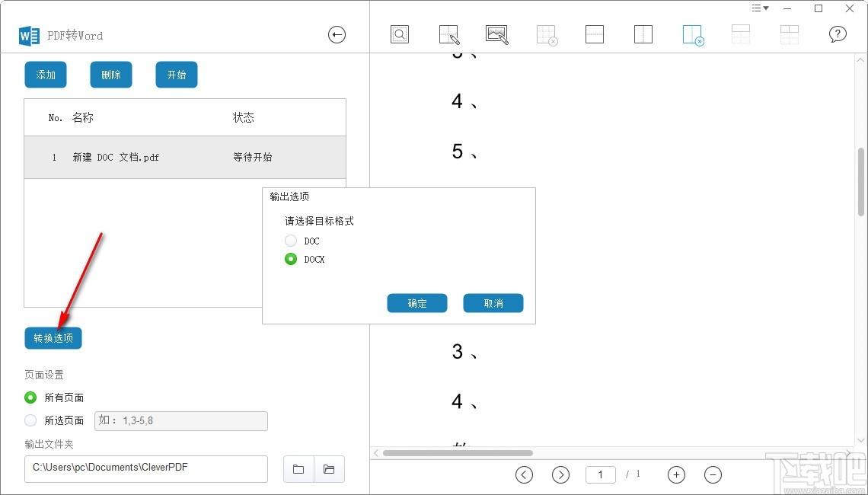Viewport: 868px width, 495px height.
Task: Click the PDF转Word Word logo icon
Action: (29, 36)
